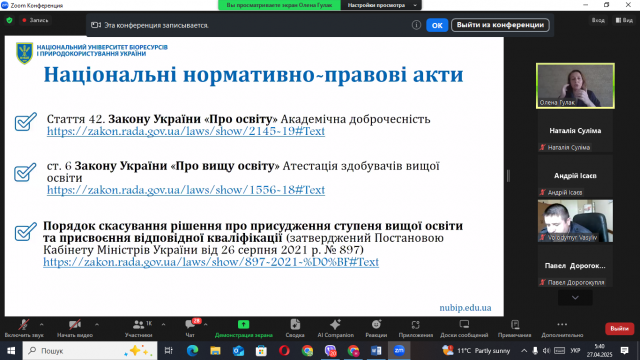Image resolution: width=640 pixels, height=360 pixels.
Task: Toggle Start video camera button
Action: (75, 325)
